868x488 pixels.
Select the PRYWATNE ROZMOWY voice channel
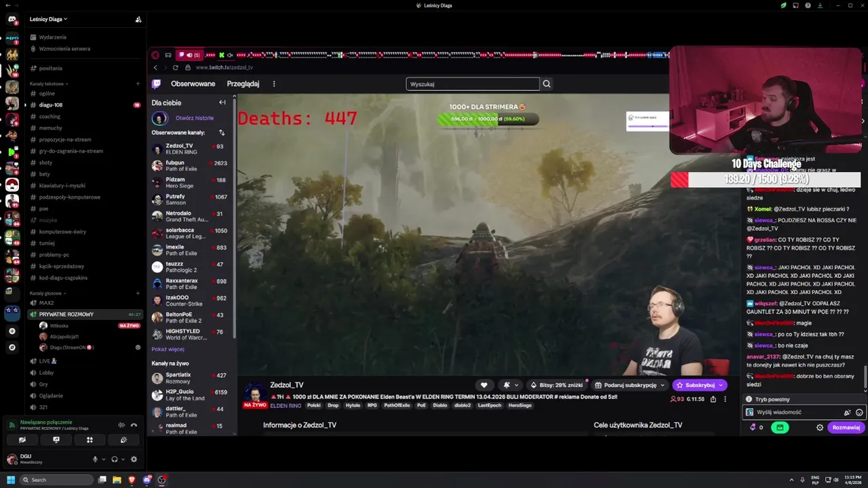[66, 314]
